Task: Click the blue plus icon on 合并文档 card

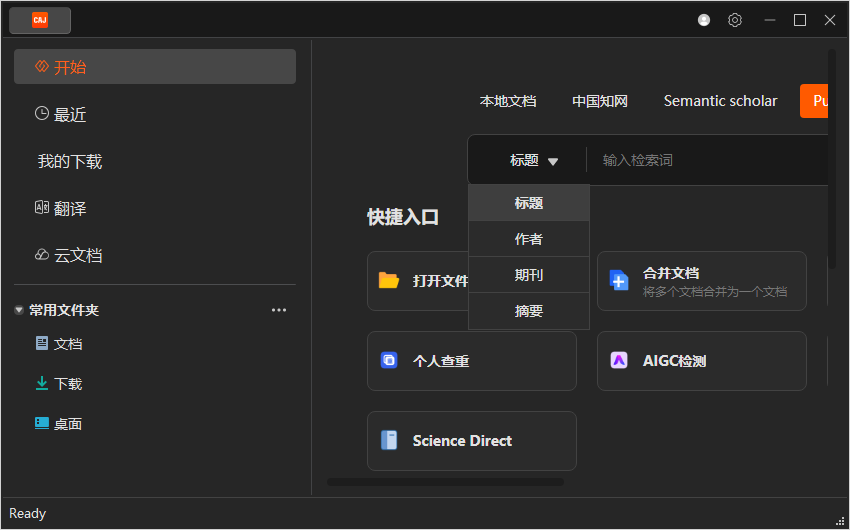Action: pyautogui.click(x=619, y=280)
